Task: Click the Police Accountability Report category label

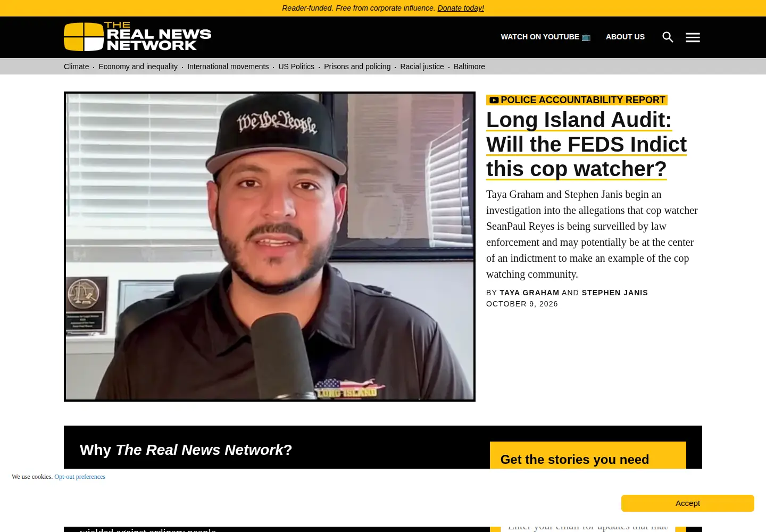Action: (582, 100)
